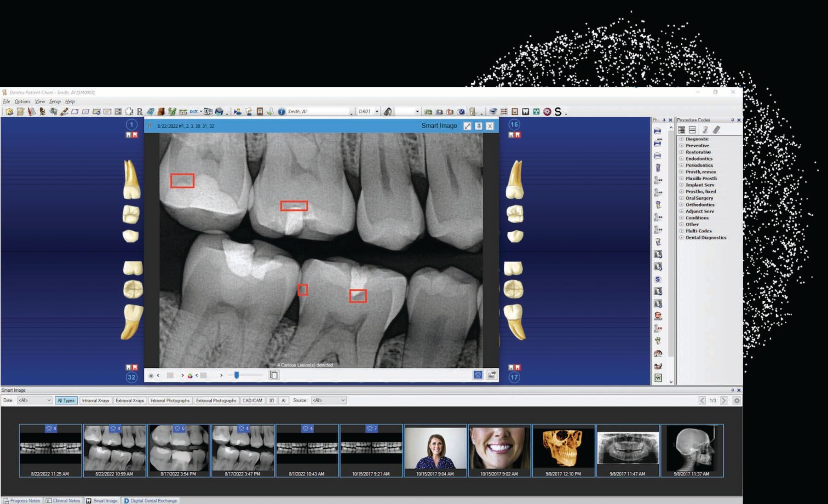The image size is (828, 504).
Task: Open the expand arrow icon in Smart Image header
Action: coord(467,126)
